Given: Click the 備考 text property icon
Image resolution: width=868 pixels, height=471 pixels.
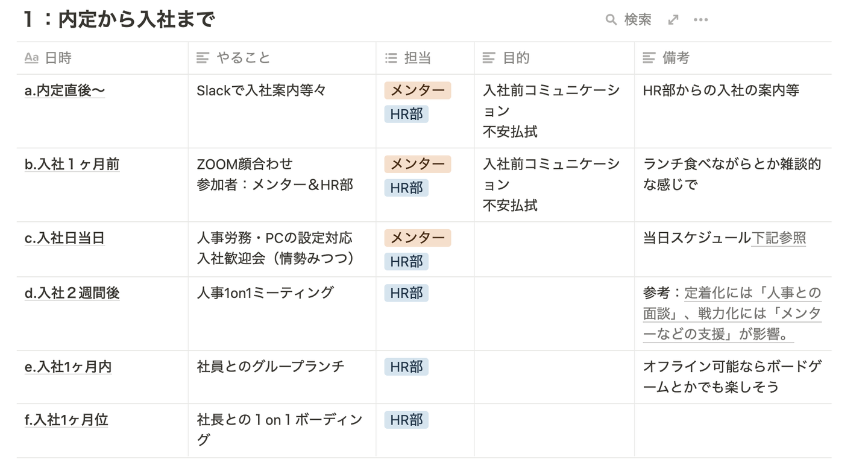Looking at the screenshot, I should [649, 58].
